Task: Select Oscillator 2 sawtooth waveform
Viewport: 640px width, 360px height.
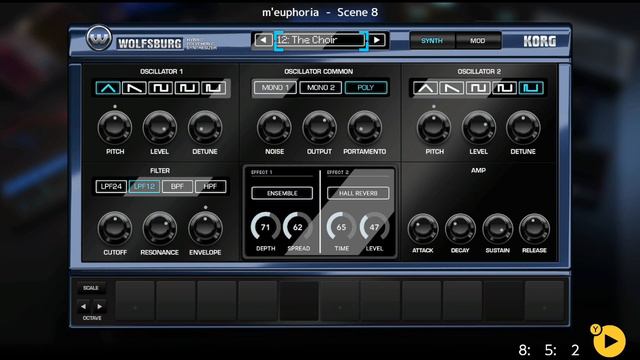Action: (x=451, y=88)
